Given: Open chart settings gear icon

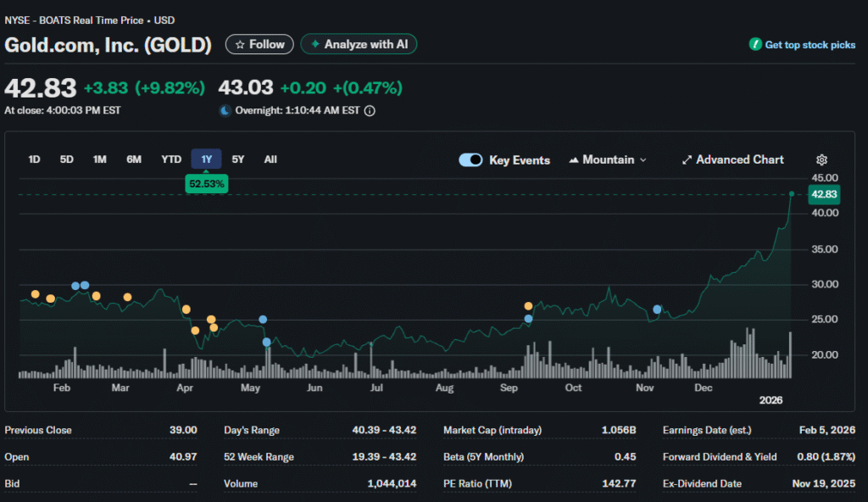Looking at the screenshot, I should pos(821,159).
